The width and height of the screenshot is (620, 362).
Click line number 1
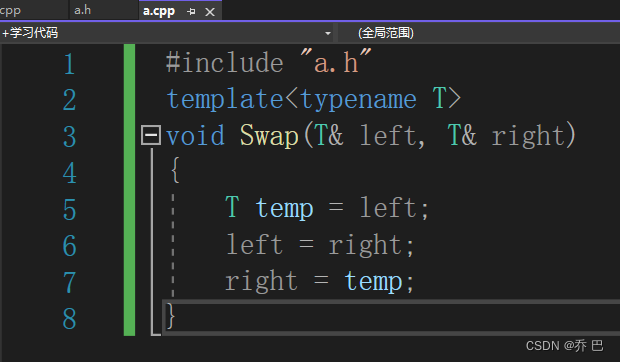(x=69, y=64)
